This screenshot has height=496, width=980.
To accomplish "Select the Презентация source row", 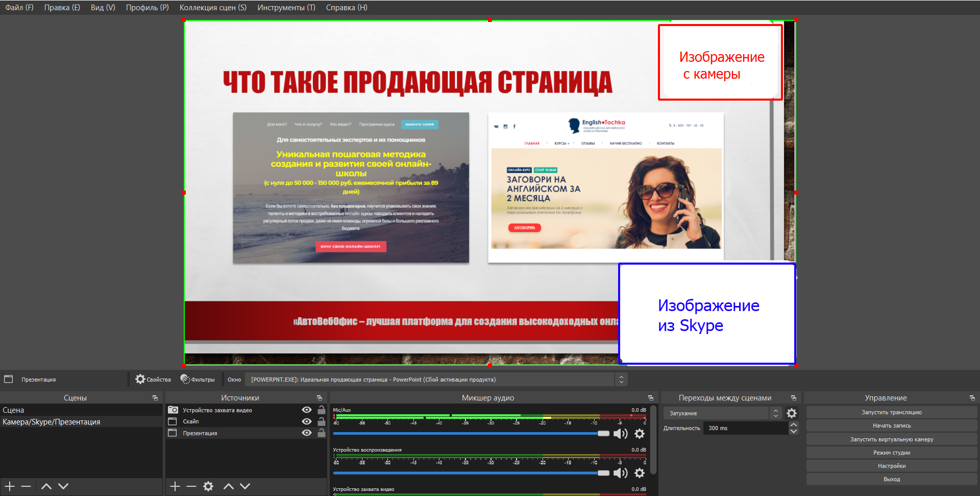I will coord(246,433).
